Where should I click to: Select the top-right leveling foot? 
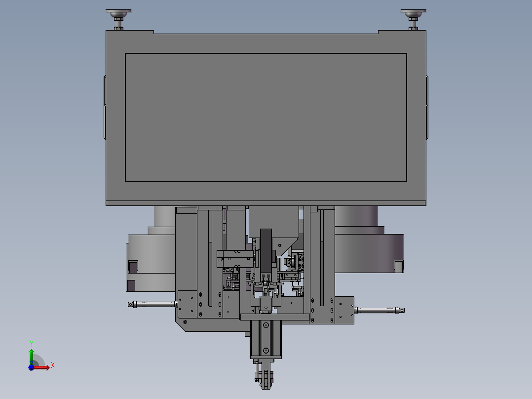click(x=413, y=20)
